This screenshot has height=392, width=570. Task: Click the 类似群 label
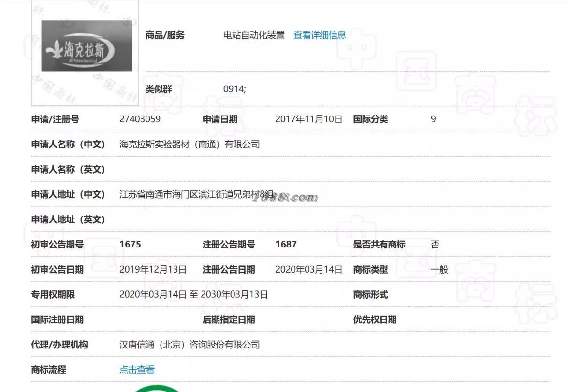[159, 89]
